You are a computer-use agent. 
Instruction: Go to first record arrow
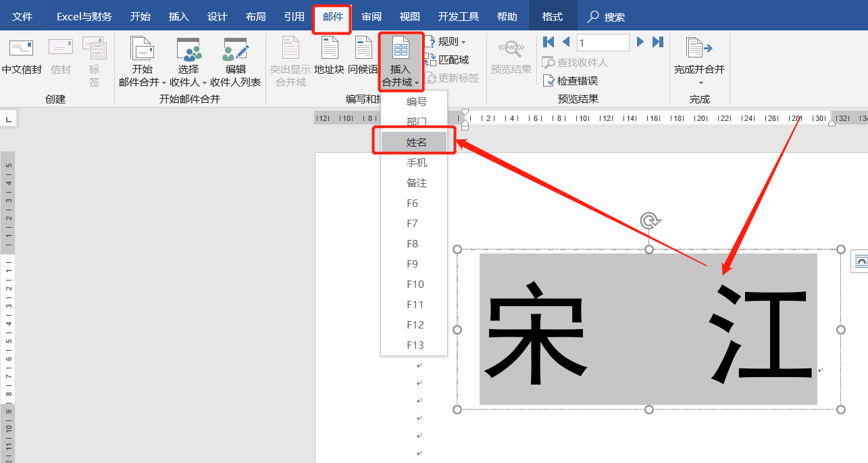click(x=548, y=42)
